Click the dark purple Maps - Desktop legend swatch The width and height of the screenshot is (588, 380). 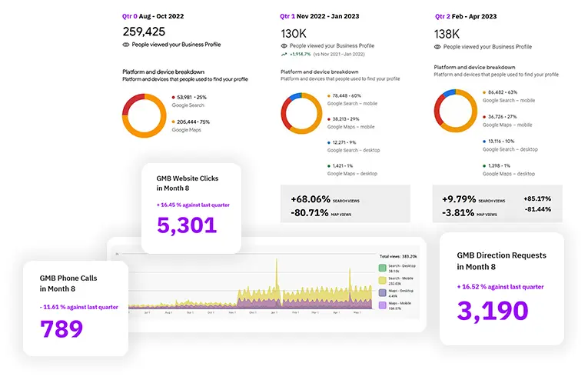point(382,292)
